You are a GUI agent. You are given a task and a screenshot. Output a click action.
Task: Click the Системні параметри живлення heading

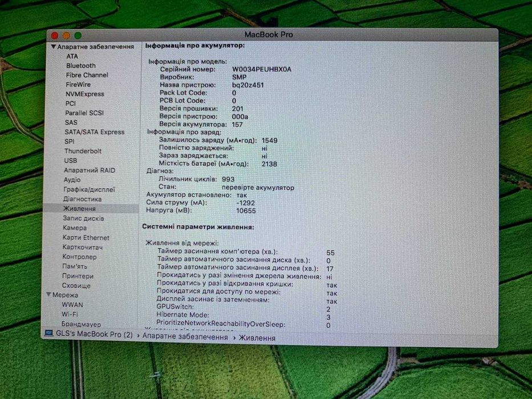(x=198, y=227)
